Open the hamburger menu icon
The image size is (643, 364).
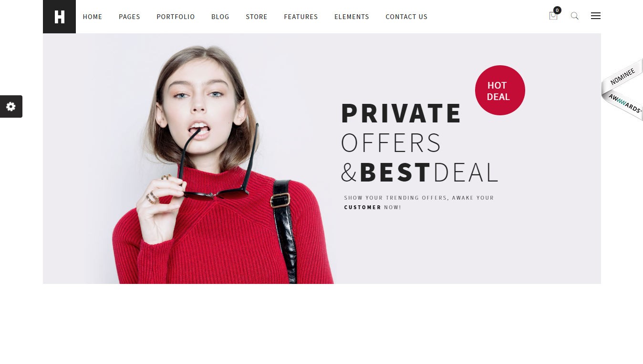point(595,16)
